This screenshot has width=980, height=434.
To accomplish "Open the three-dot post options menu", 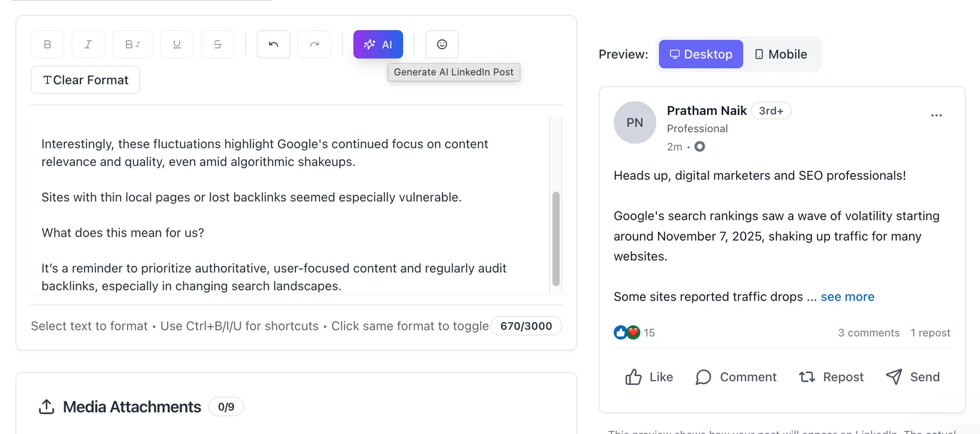I will (x=936, y=115).
